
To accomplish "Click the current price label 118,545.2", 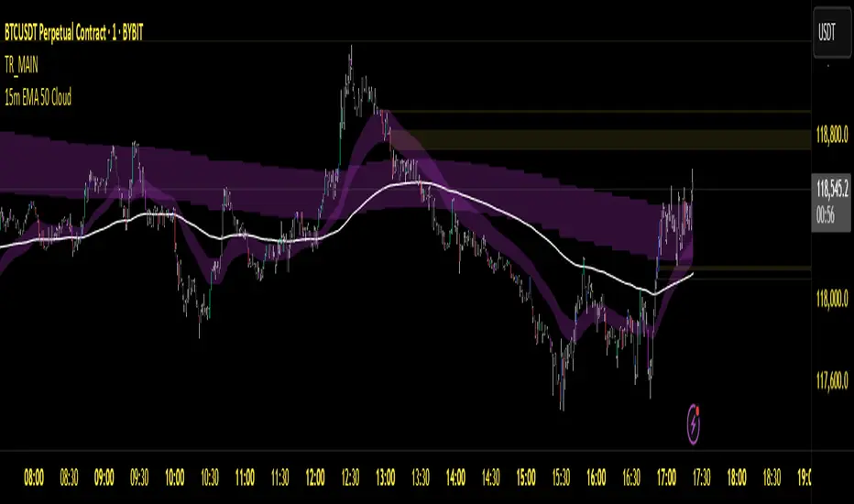I will click(x=832, y=191).
